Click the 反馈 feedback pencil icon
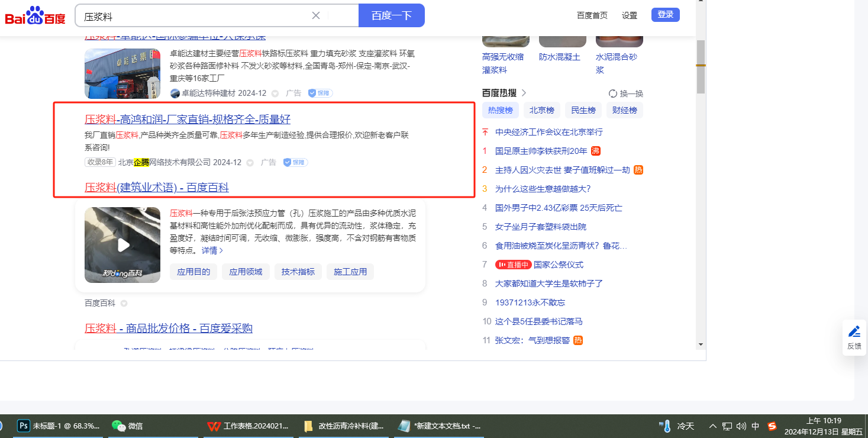 pyautogui.click(x=854, y=331)
